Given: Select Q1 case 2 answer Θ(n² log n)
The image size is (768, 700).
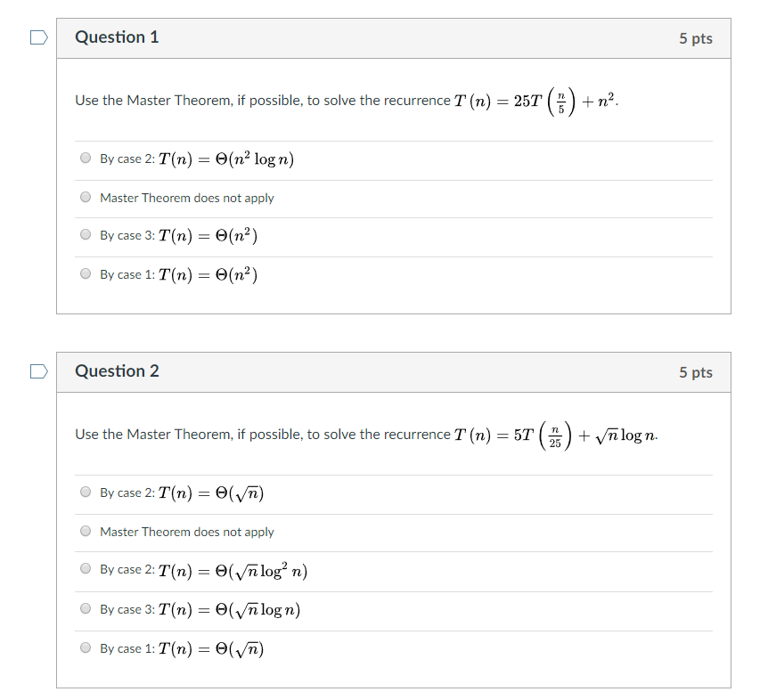Looking at the screenshot, I should coord(86,159).
